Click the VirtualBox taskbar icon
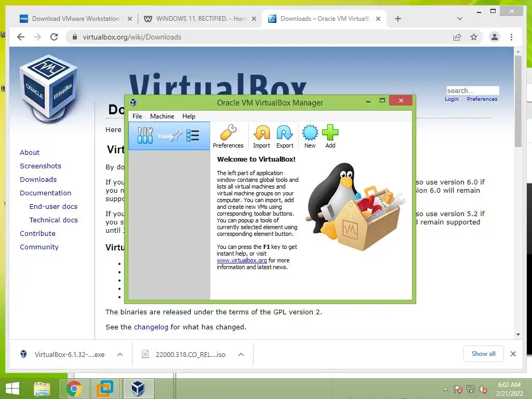This screenshot has height=399, width=532. tap(138, 389)
